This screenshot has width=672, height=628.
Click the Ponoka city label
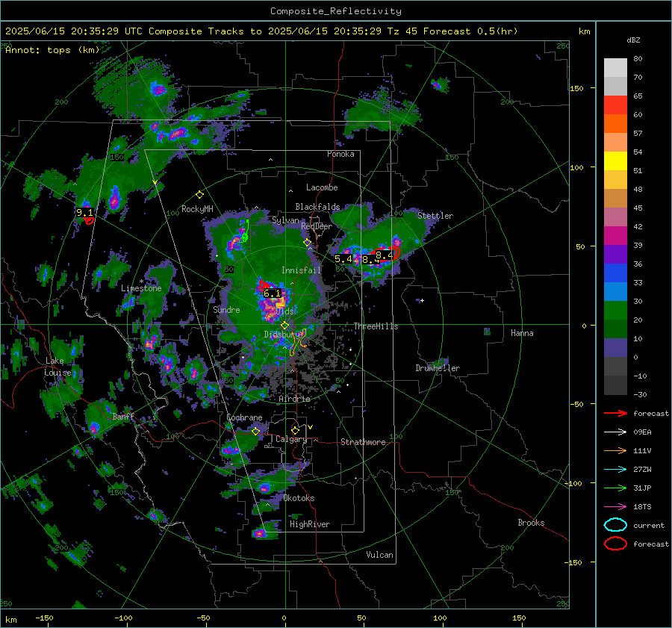(340, 154)
